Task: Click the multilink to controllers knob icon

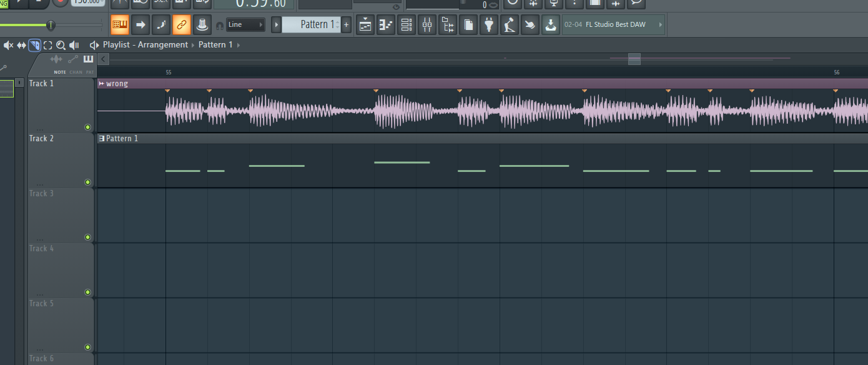Action: [x=202, y=25]
